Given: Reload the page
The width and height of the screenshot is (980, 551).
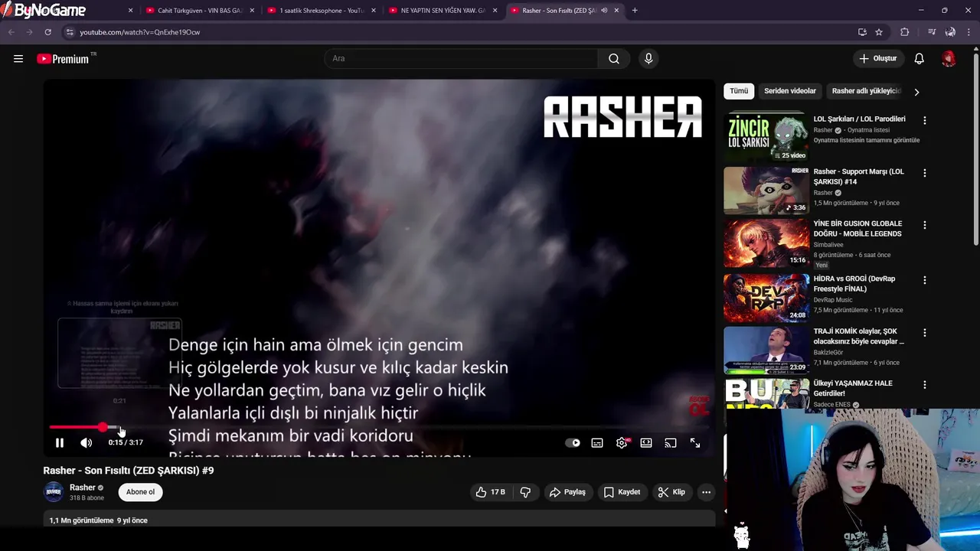Looking at the screenshot, I should coord(47,32).
